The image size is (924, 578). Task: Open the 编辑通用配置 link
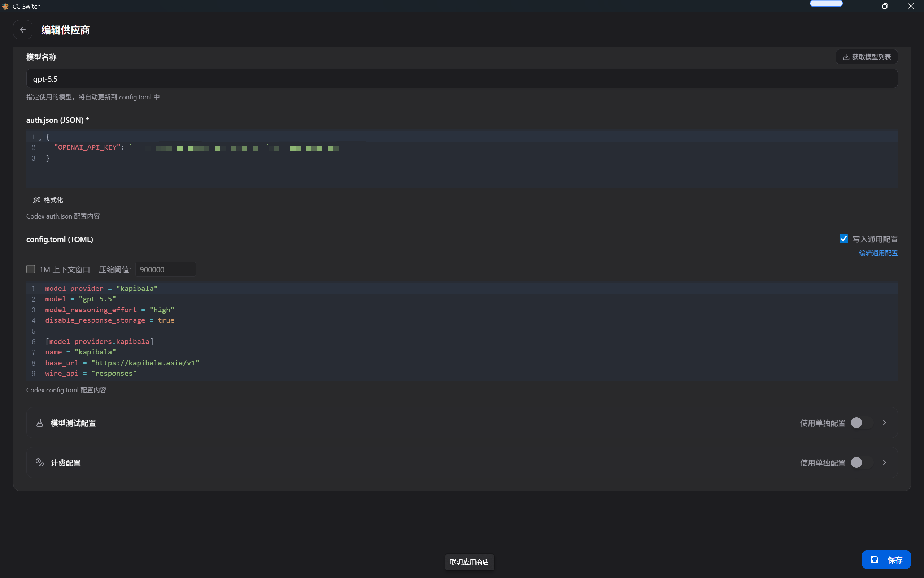click(878, 253)
